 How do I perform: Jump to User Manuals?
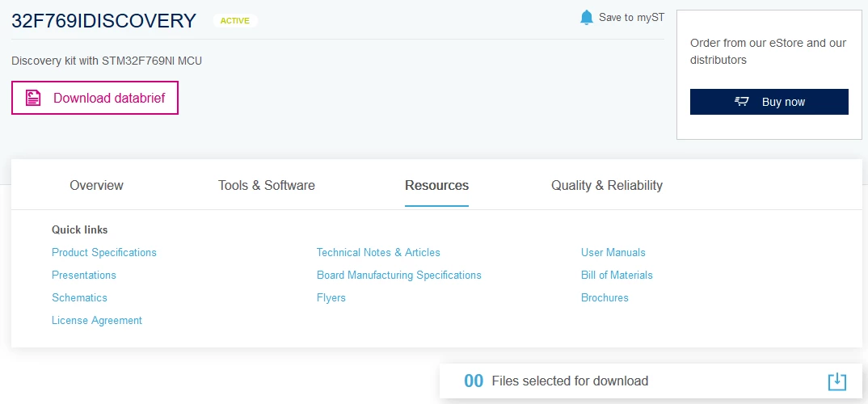click(x=613, y=252)
